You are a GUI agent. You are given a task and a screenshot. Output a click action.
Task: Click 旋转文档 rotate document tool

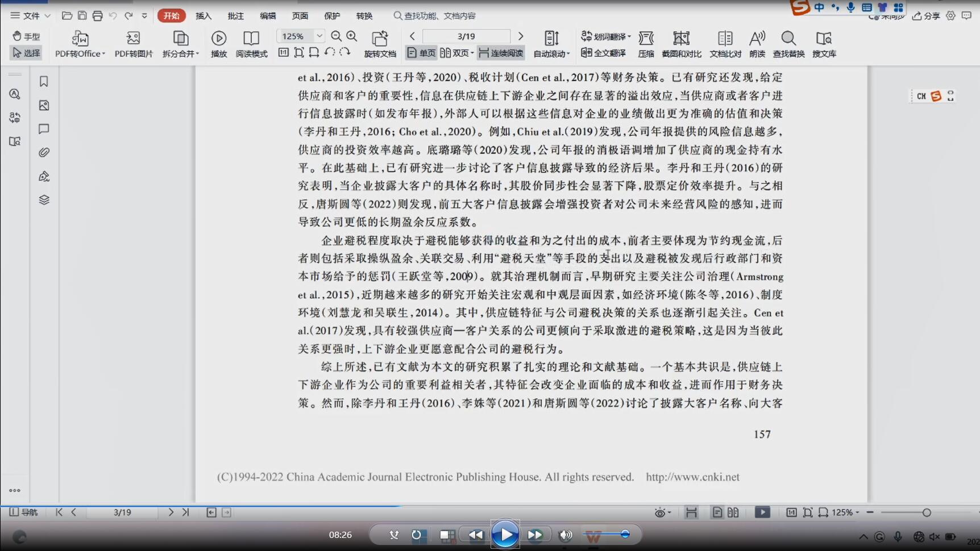(x=380, y=44)
